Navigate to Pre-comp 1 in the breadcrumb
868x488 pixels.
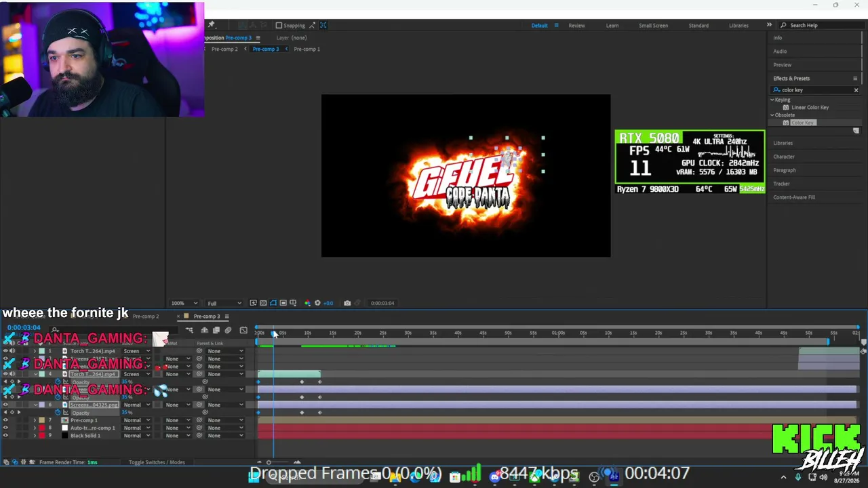(x=307, y=49)
